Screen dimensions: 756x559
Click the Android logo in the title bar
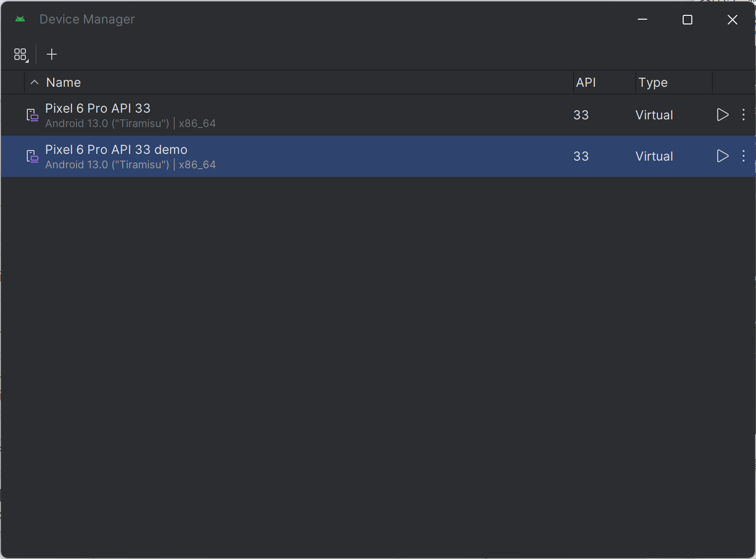click(x=20, y=19)
